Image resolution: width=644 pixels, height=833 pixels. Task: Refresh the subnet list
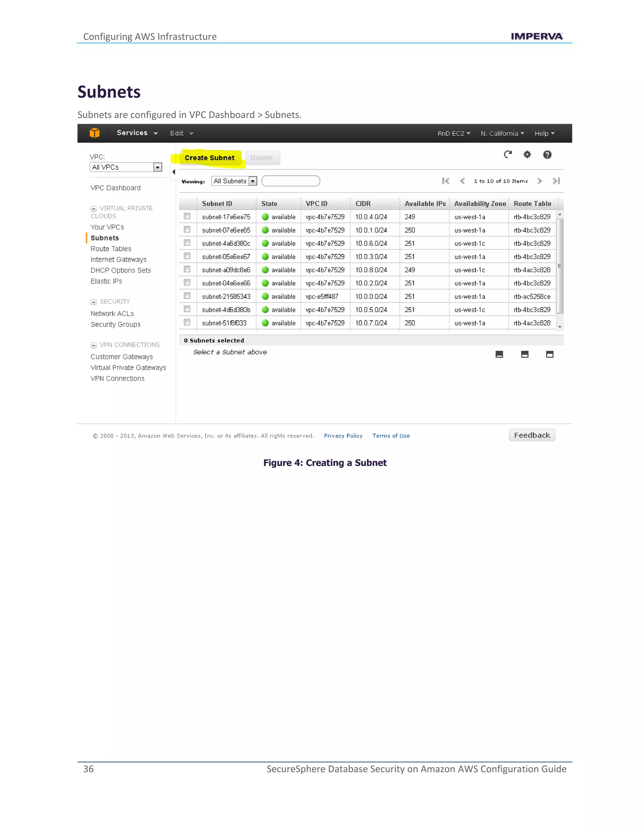(x=508, y=154)
